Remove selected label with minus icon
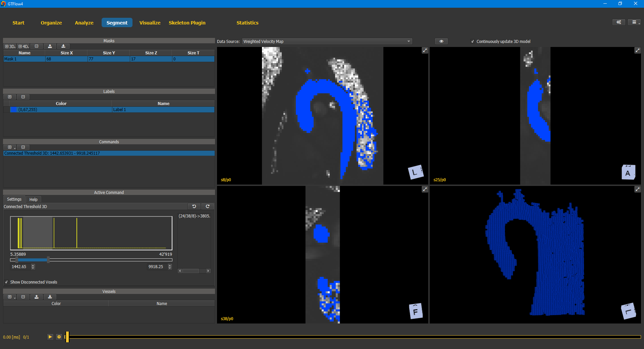Viewport: 644px width, 349px height. (x=23, y=97)
